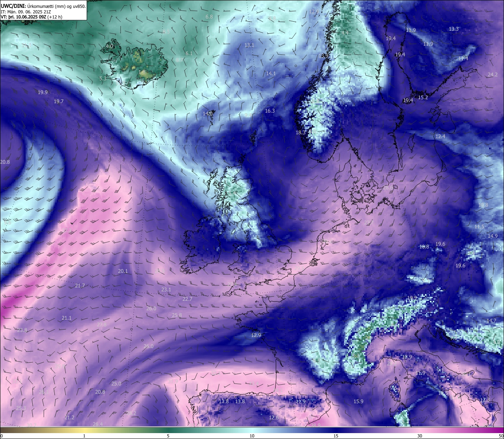The height and width of the screenshot is (439, 504).
Task: Click the map value 19.7
Action: [x=59, y=101]
